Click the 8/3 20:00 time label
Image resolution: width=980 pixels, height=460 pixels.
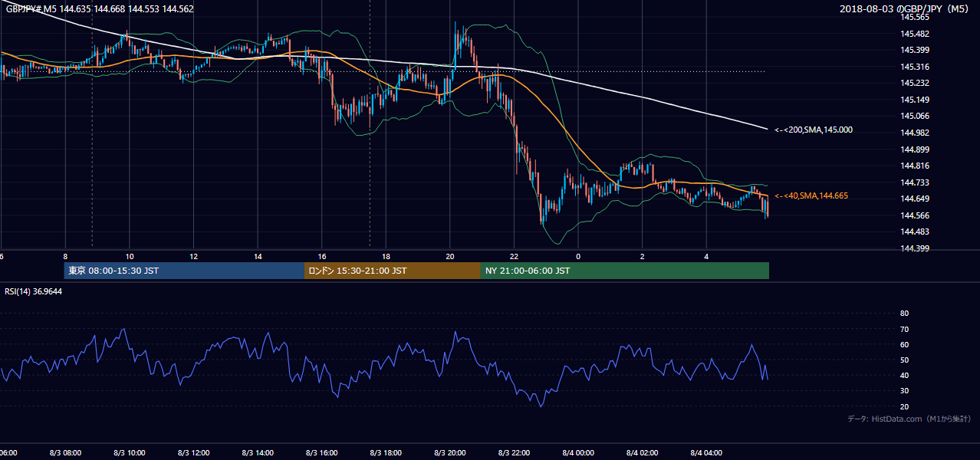(x=449, y=453)
